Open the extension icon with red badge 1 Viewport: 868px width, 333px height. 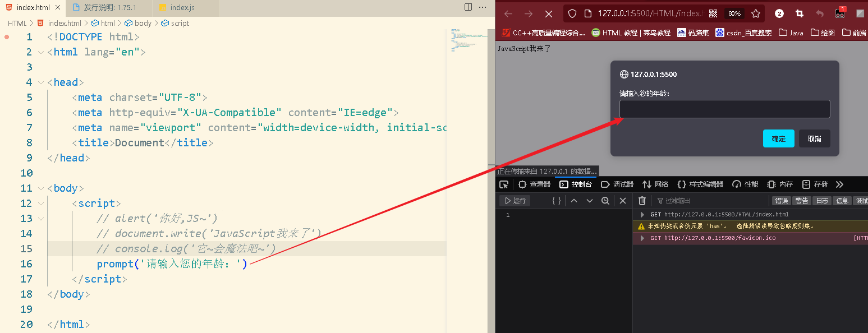pos(840,13)
